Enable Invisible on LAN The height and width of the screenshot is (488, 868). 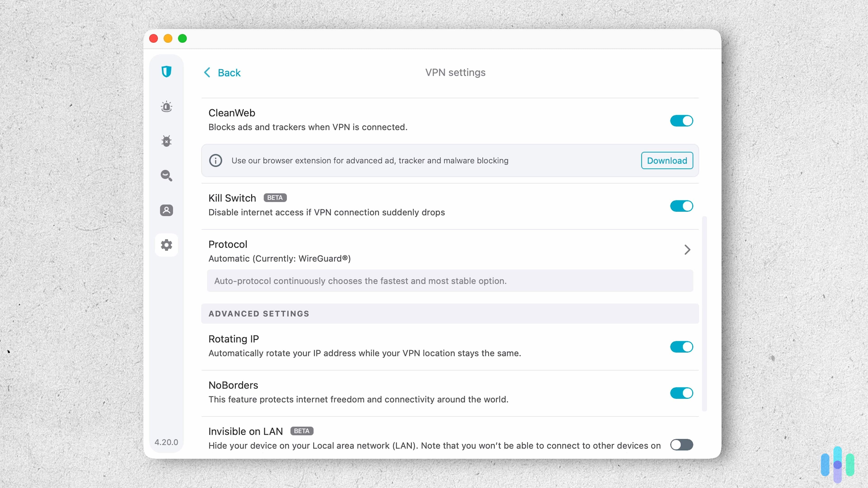tap(681, 445)
